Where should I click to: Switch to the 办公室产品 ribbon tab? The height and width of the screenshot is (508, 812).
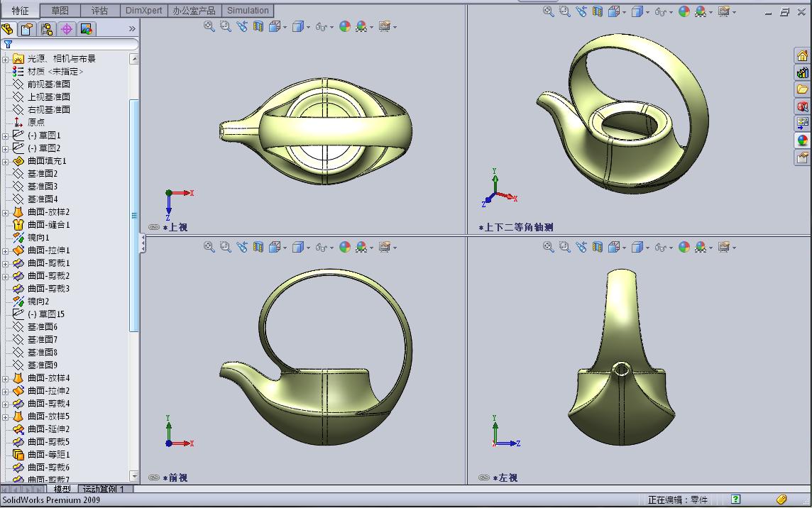click(194, 11)
